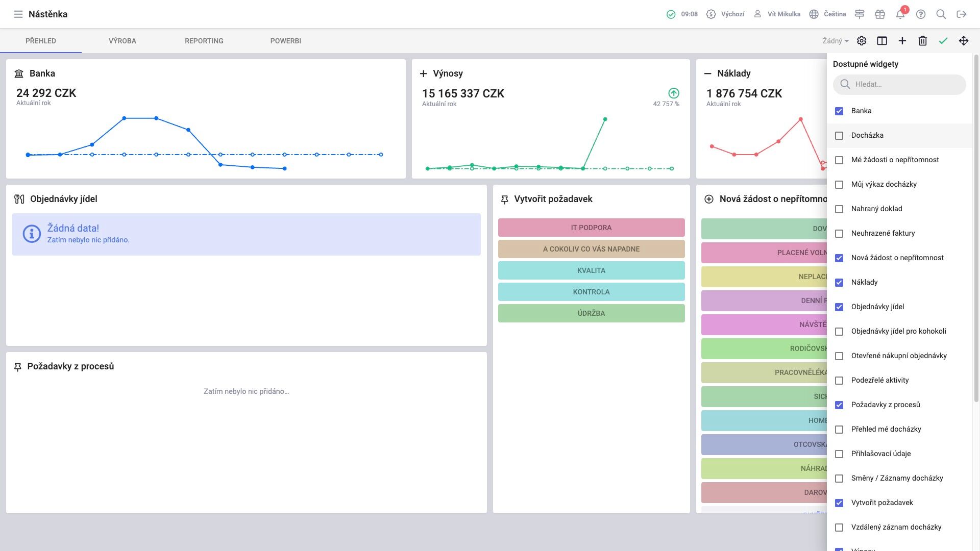Open dashboard settings gear icon
Viewport: 980px width, 551px height.
[862, 41]
